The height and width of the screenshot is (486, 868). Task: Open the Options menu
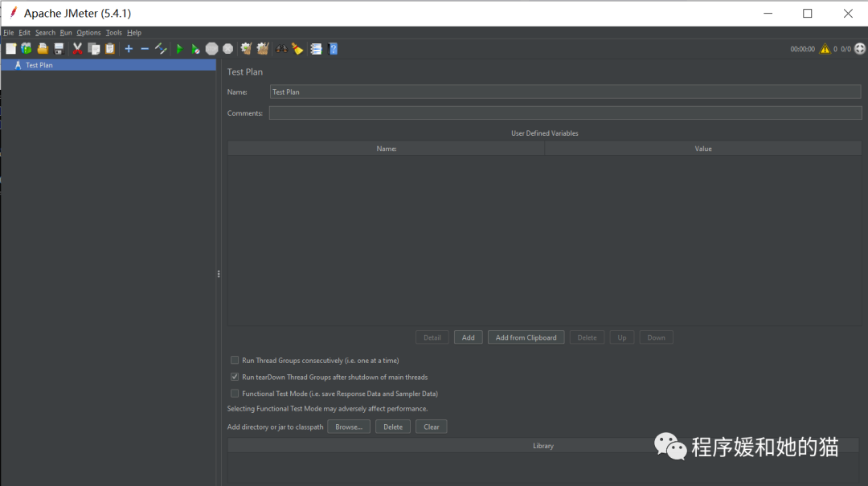coord(88,33)
